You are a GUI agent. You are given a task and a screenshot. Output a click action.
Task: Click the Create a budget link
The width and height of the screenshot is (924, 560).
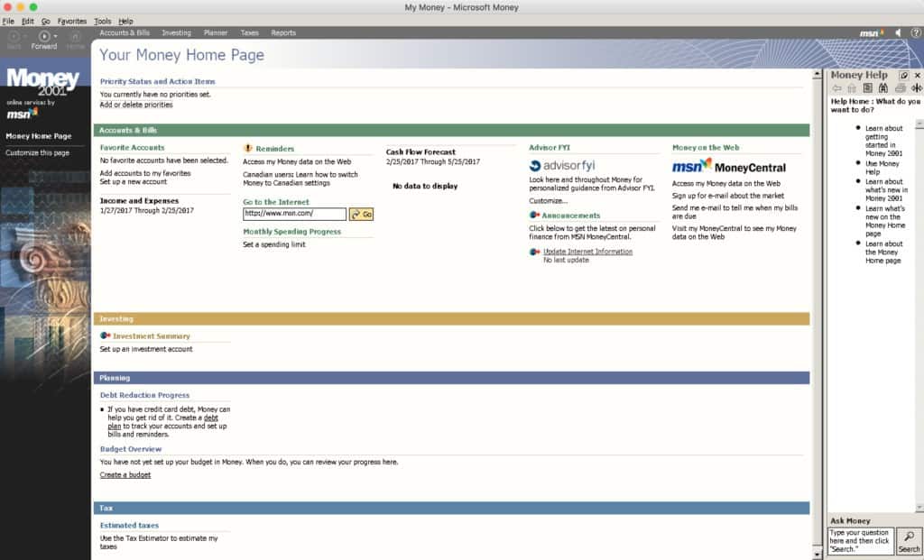click(124, 474)
